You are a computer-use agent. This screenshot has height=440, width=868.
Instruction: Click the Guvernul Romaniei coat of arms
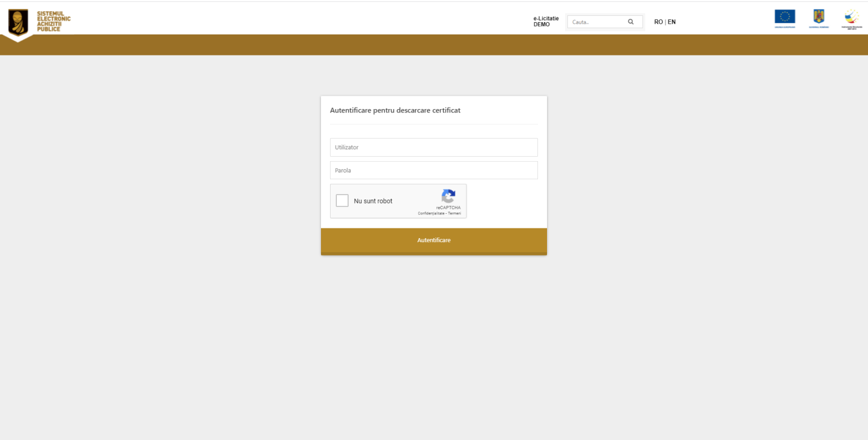pyautogui.click(x=818, y=17)
